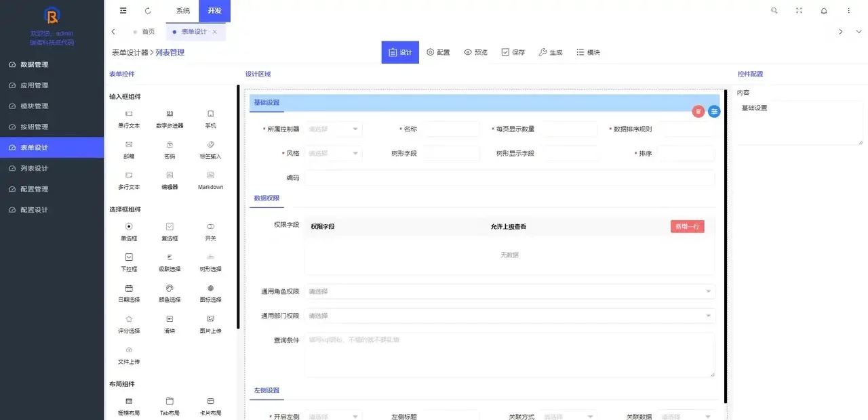
Task: Click the red 新增一行 button
Action: pyautogui.click(x=687, y=226)
